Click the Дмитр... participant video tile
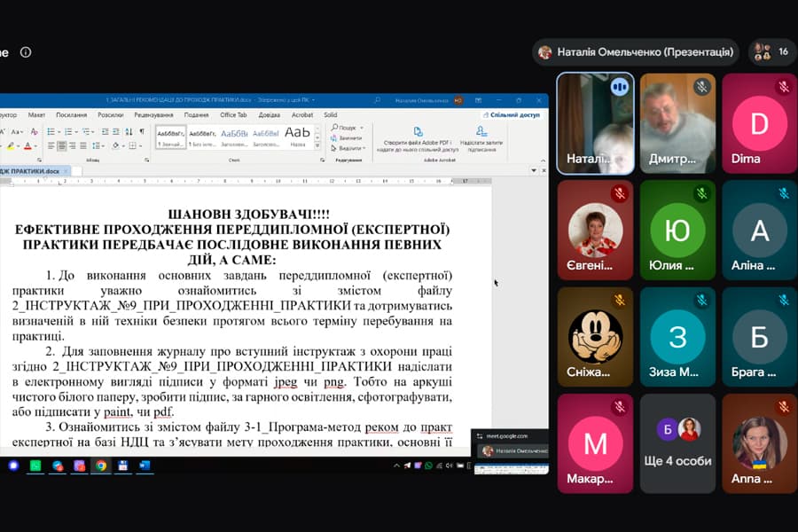The image size is (798, 532). pyautogui.click(x=677, y=122)
